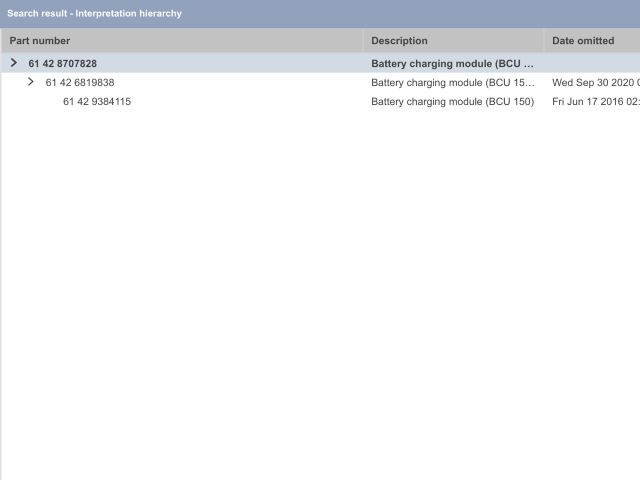Expand the 61 42 6819838 child node
The height and width of the screenshot is (480, 640).
[x=31, y=82]
